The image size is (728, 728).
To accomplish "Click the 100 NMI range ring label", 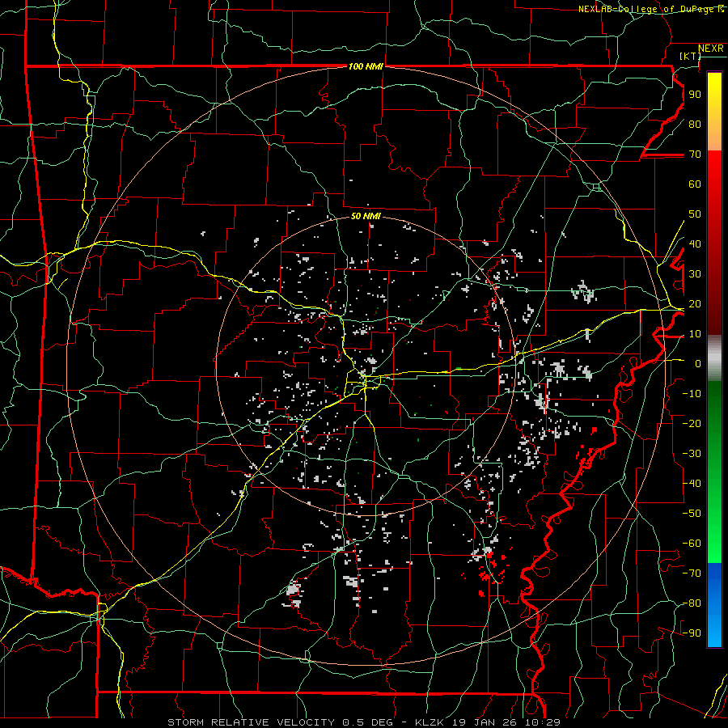I will [366, 66].
